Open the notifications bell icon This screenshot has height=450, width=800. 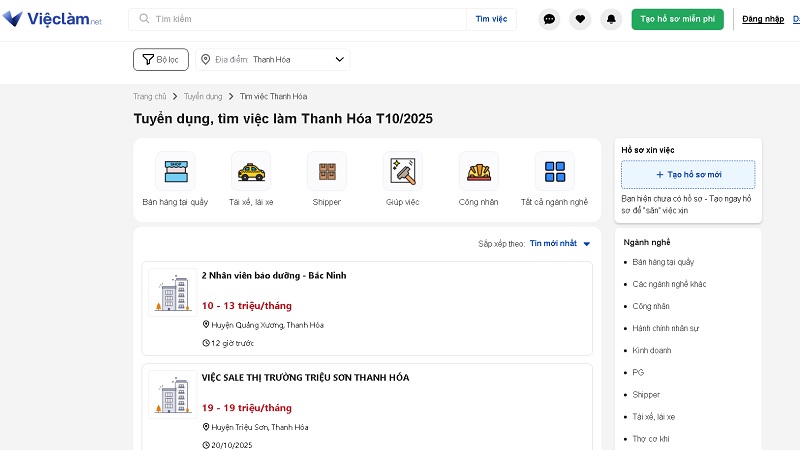(x=611, y=19)
